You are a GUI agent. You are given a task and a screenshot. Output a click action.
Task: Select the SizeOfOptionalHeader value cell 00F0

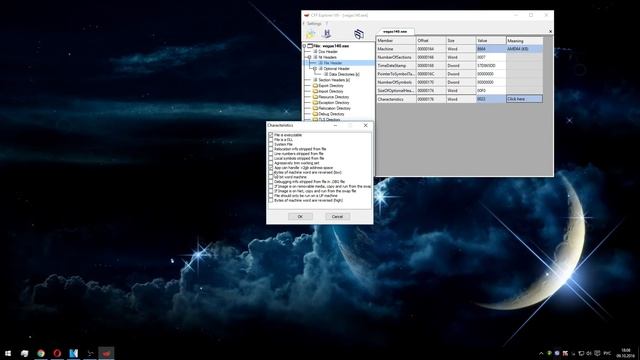[x=491, y=91]
